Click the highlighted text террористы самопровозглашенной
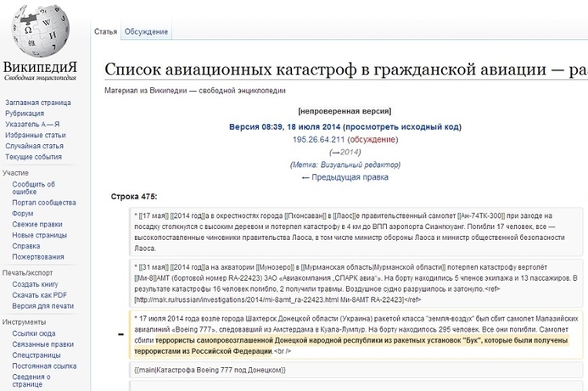The width and height of the screenshot is (588, 391). 214,341
